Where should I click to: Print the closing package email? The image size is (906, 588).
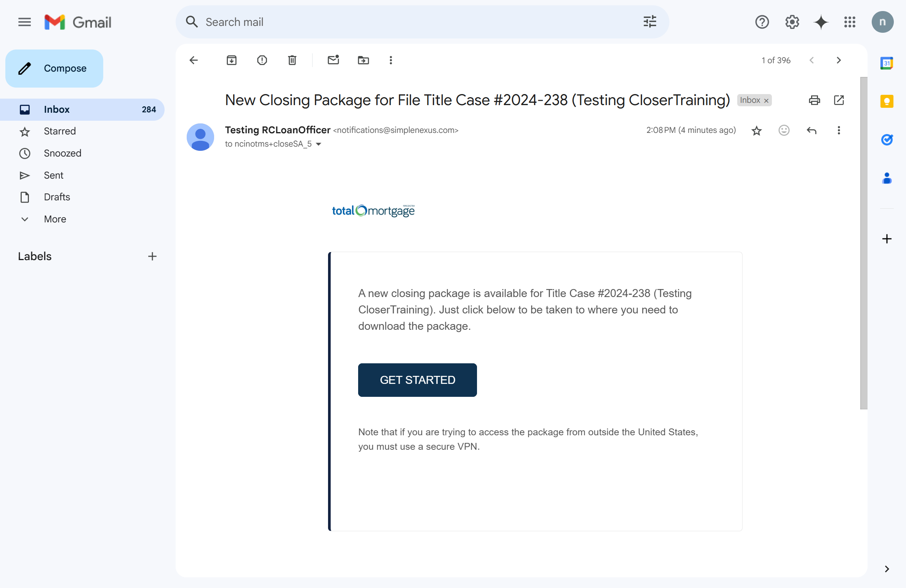pyautogui.click(x=814, y=100)
